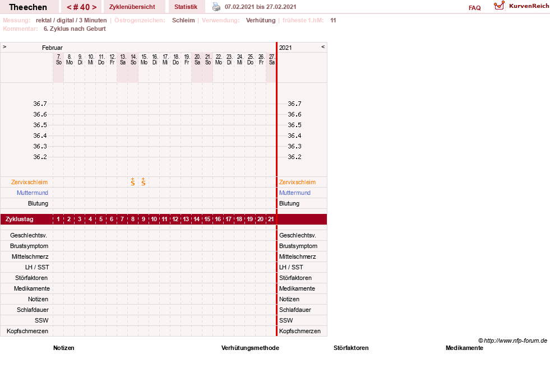Screen dimensions: 550x392
Task: Collapse chart using the top-right '<' arrow
Action: tap(323, 46)
